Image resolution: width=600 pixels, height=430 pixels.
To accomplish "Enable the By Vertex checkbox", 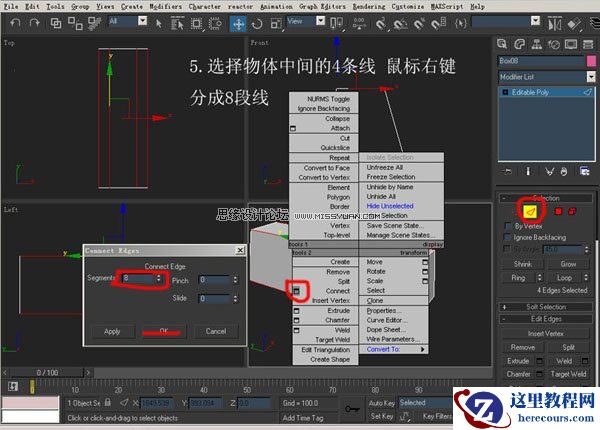I will [x=508, y=226].
